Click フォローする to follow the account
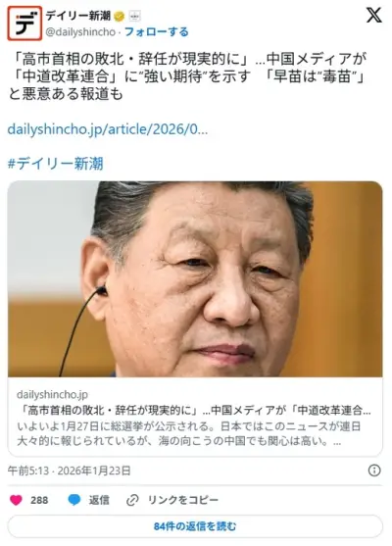Viewport: 392px width, 546px height. (x=157, y=32)
